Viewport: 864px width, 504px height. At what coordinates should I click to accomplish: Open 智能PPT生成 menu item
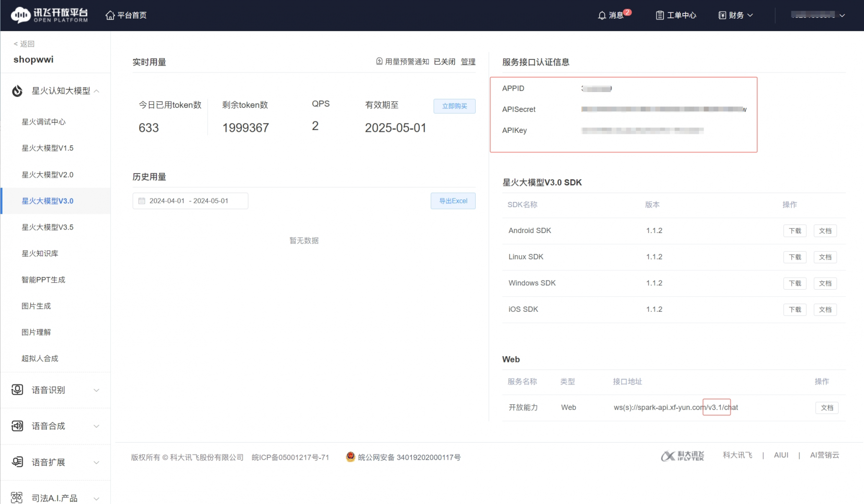(x=43, y=280)
